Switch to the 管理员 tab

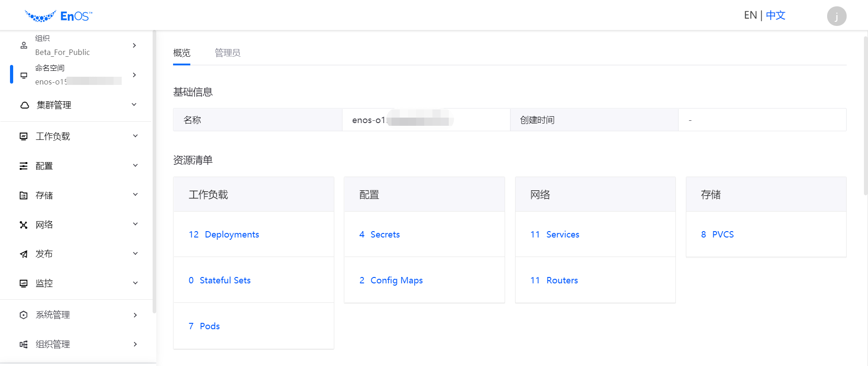pos(228,53)
